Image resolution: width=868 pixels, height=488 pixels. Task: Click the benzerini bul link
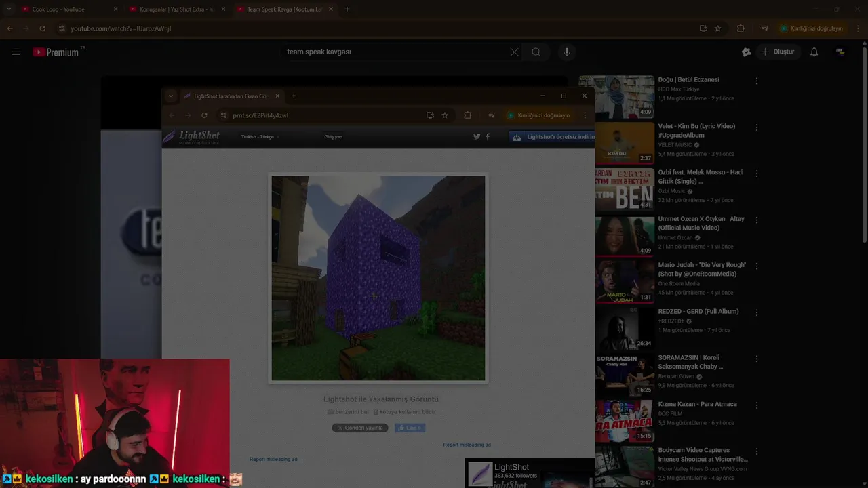(348, 412)
